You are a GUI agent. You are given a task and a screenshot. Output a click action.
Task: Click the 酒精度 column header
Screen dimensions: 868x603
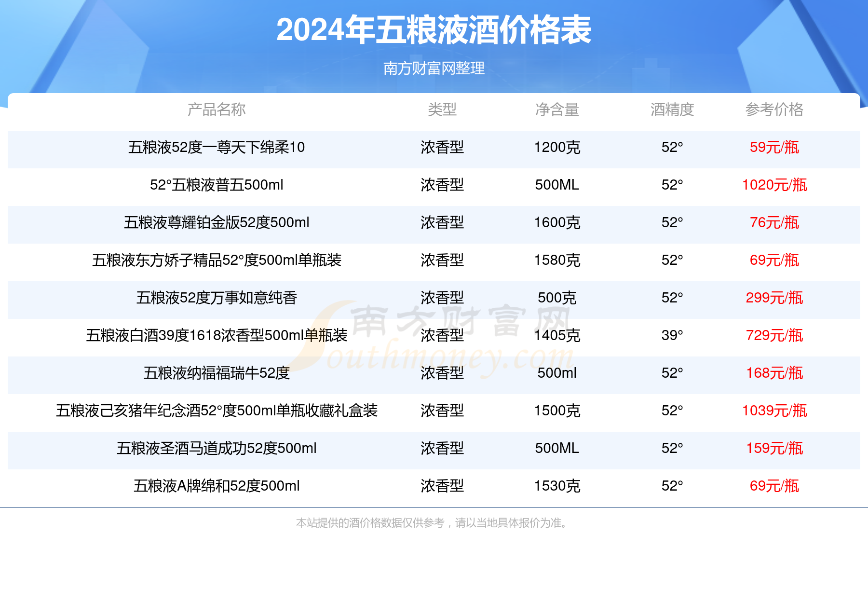672,110
